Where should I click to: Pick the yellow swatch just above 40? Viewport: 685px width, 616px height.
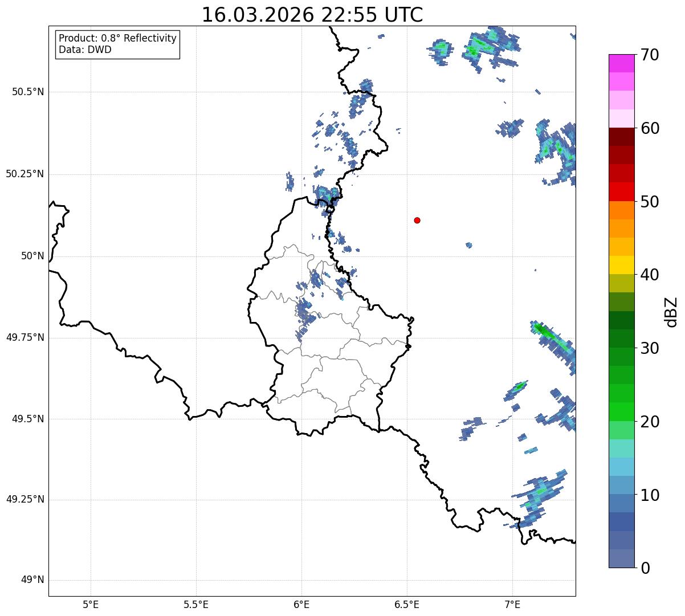point(621,265)
